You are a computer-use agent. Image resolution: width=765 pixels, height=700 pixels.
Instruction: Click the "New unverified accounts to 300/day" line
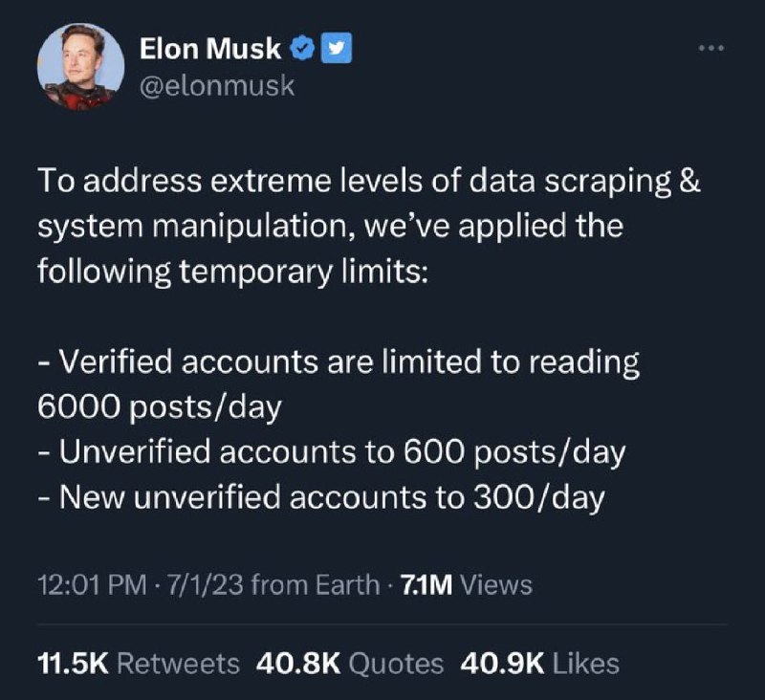[321, 496]
